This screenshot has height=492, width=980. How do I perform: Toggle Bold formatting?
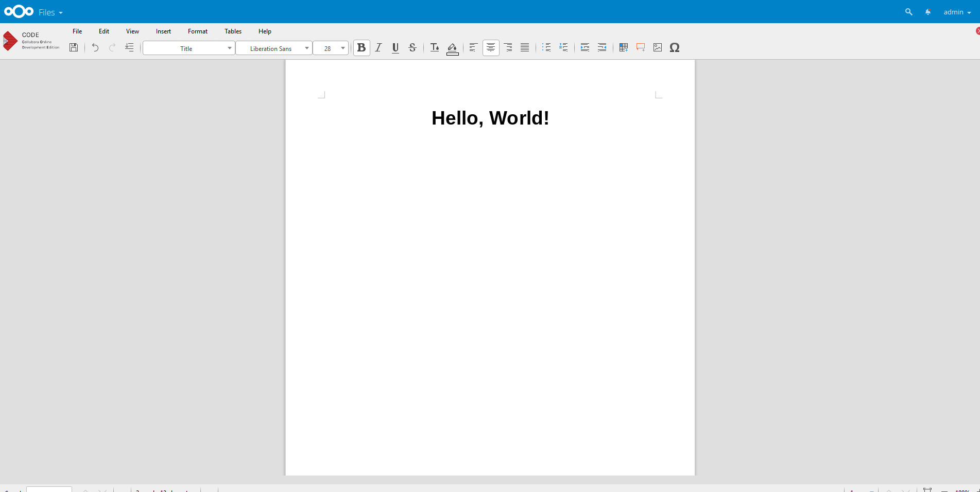click(362, 47)
